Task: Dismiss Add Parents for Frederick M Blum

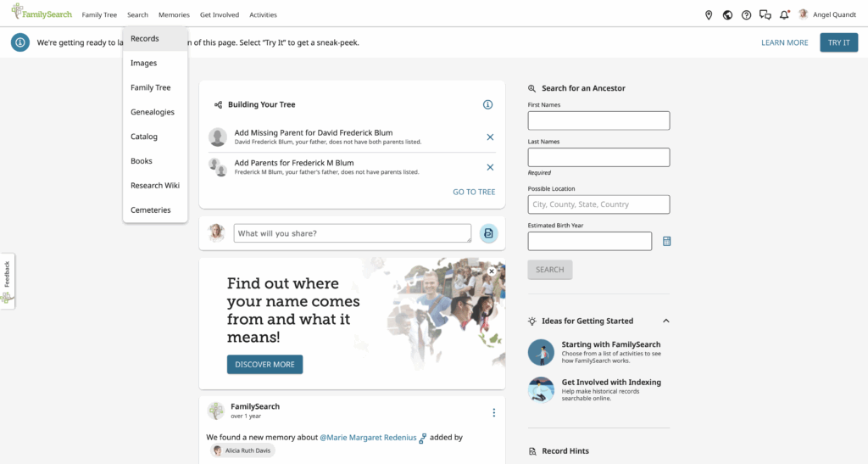Action: pyautogui.click(x=490, y=167)
